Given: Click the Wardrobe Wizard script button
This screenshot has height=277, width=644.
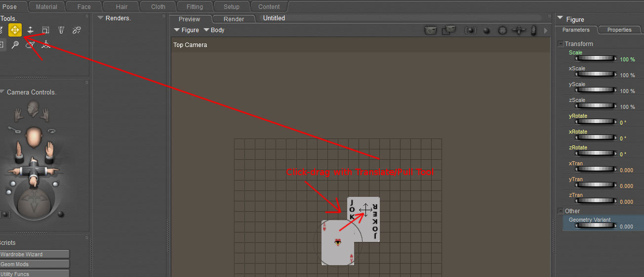Looking at the screenshot, I should [35, 254].
